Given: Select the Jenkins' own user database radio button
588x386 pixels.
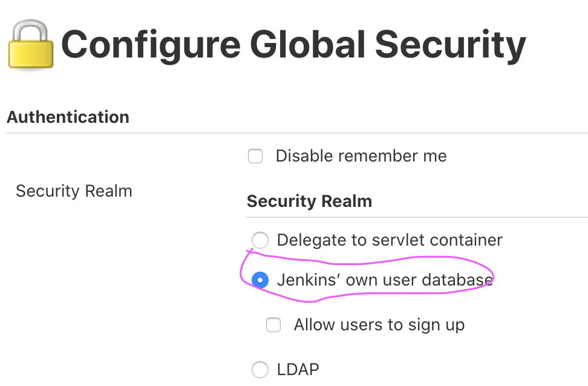Looking at the screenshot, I should [x=260, y=280].
